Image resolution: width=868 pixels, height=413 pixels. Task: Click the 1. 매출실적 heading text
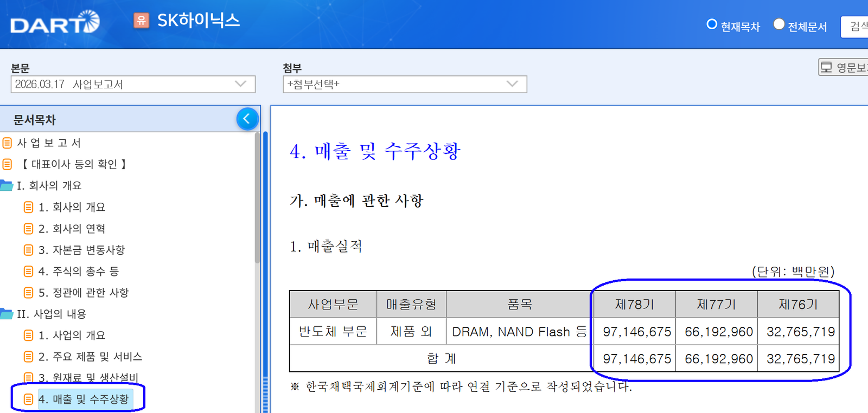326,247
